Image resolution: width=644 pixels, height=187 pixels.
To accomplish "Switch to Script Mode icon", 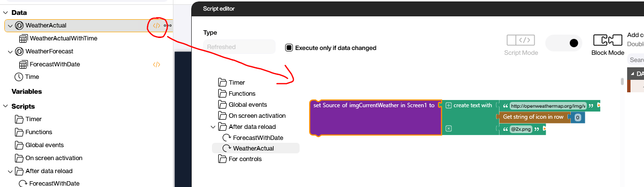I will pos(519,40).
